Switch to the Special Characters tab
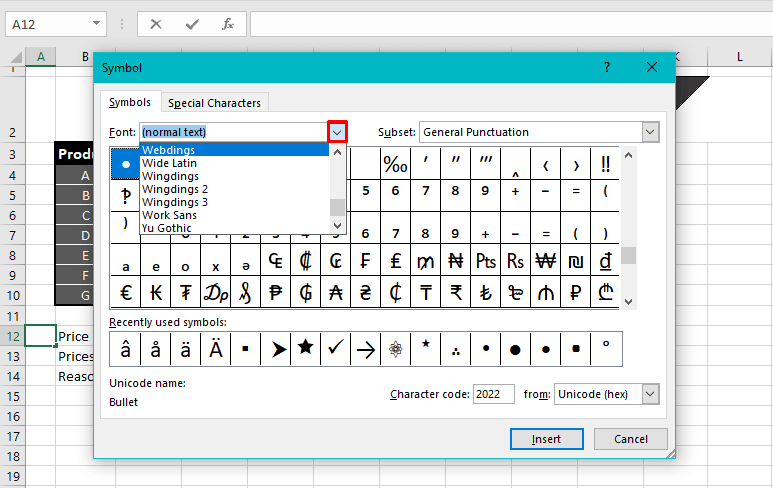 (x=214, y=103)
